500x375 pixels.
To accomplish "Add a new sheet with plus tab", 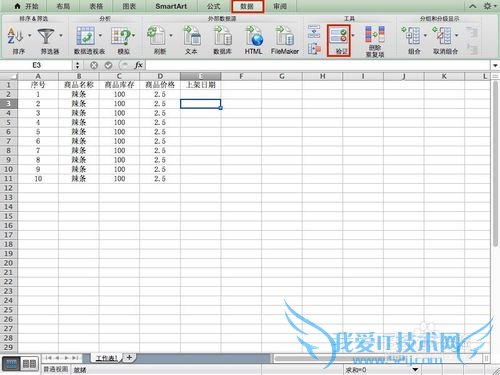I will [129, 358].
